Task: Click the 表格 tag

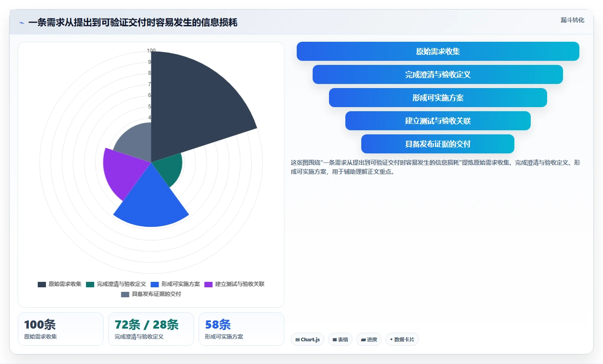Action: coord(340,339)
